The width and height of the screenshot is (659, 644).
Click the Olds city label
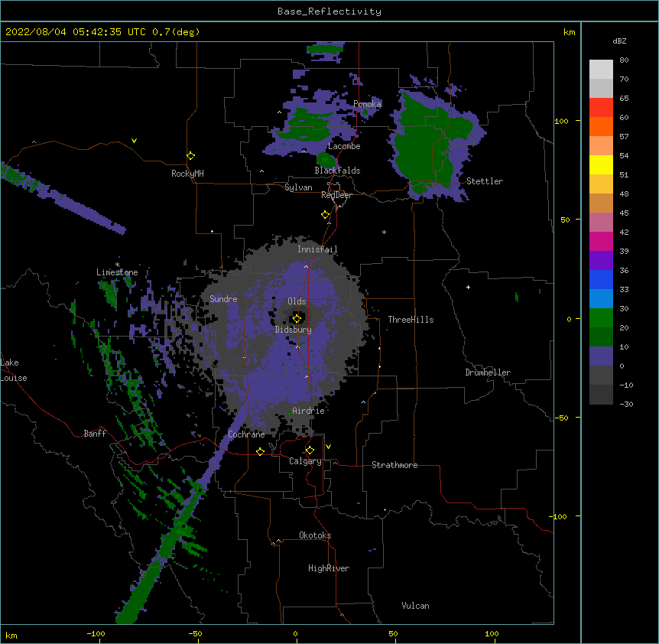click(x=297, y=301)
